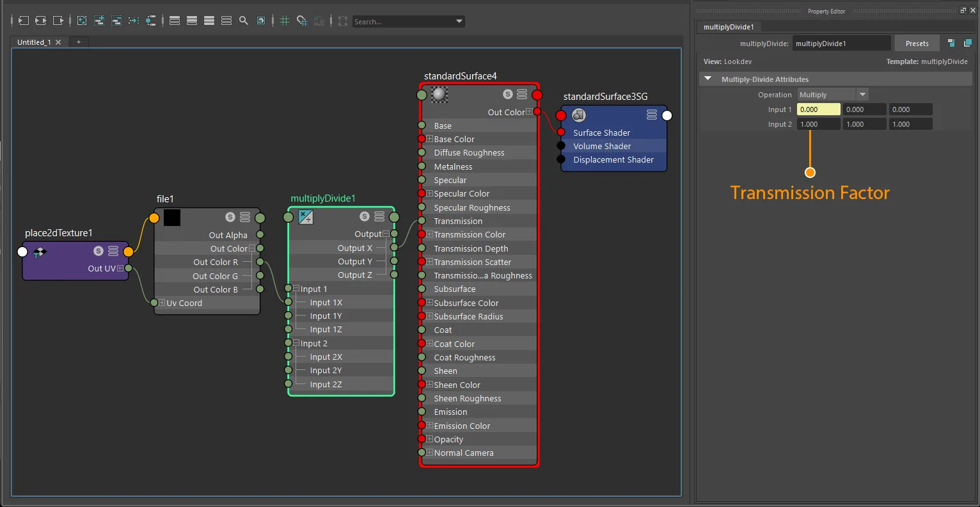980x507 pixels.
Task: Expand the Base Color attribute
Action: point(430,139)
